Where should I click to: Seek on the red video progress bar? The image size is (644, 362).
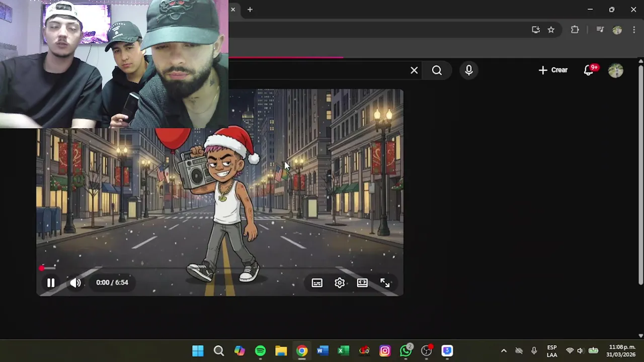220,268
